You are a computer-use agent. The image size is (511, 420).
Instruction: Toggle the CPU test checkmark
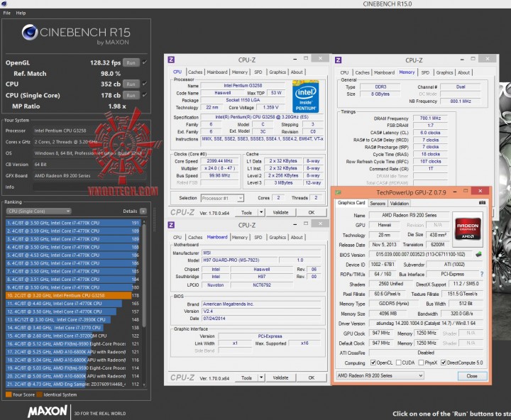coord(145,84)
